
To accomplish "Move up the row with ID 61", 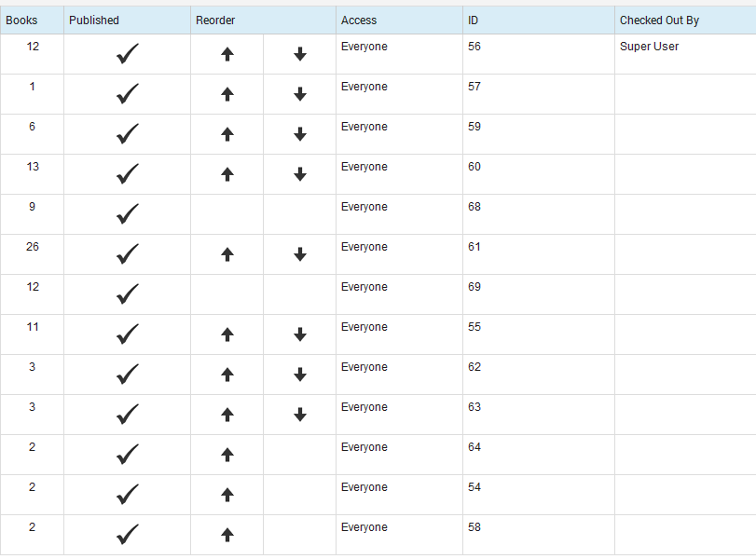I will (227, 254).
